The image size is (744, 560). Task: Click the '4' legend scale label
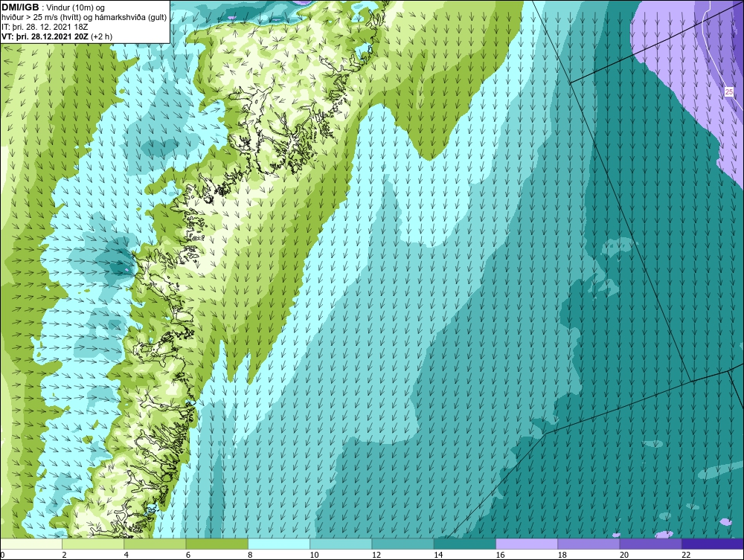pyautogui.click(x=126, y=555)
